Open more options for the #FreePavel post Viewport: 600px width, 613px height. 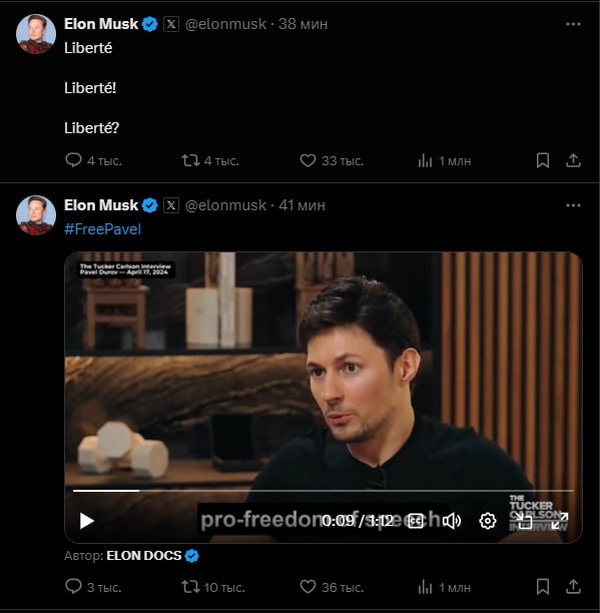[573, 204]
